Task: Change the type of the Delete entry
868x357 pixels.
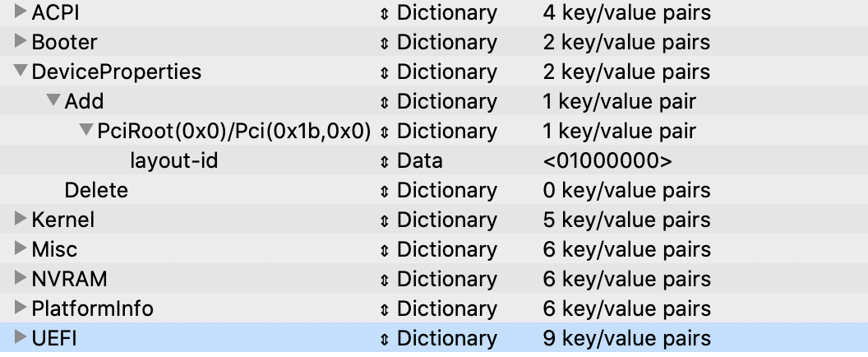Action: click(x=384, y=191)
